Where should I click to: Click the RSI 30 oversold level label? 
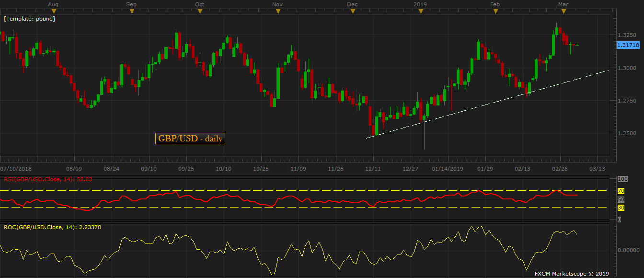click(x=621, y=208)
